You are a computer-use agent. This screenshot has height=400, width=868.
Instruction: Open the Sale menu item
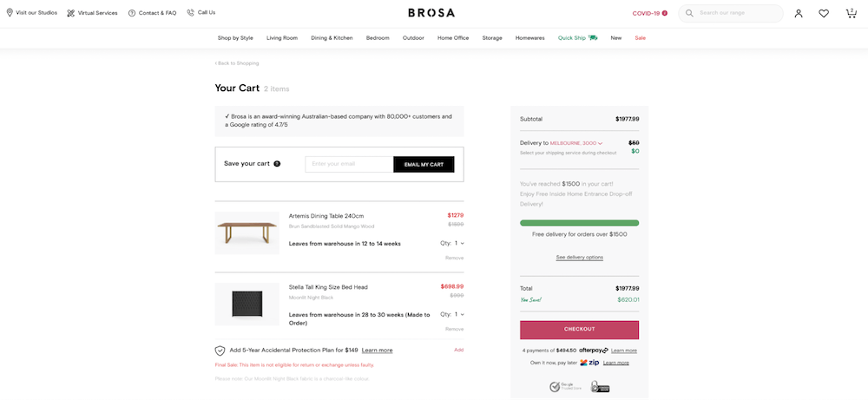tap(640, 38)
